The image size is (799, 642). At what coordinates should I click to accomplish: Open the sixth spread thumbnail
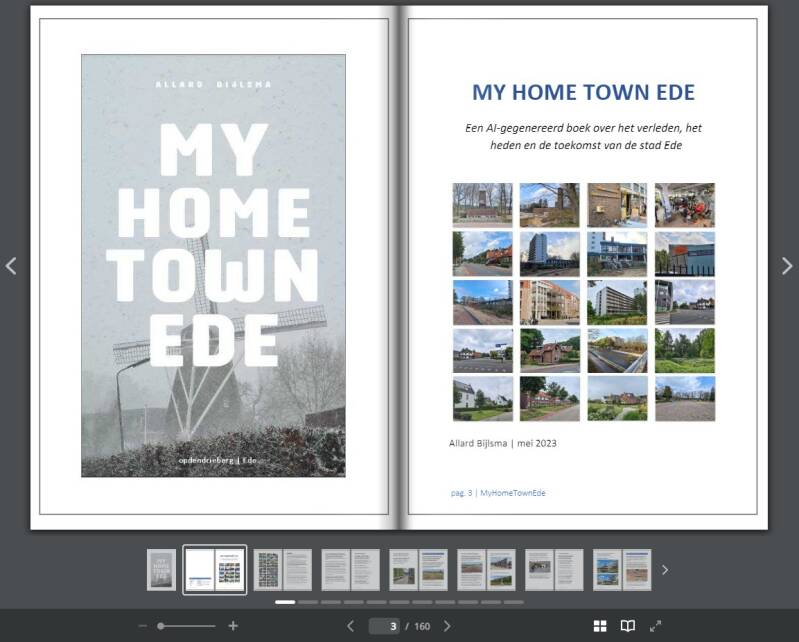tap(486, 570)
